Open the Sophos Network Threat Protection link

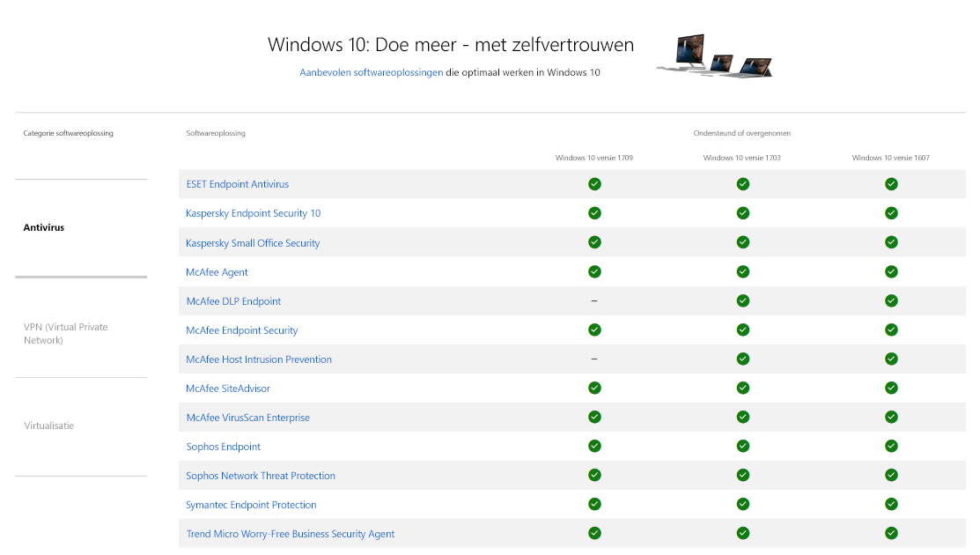point(261,475)
